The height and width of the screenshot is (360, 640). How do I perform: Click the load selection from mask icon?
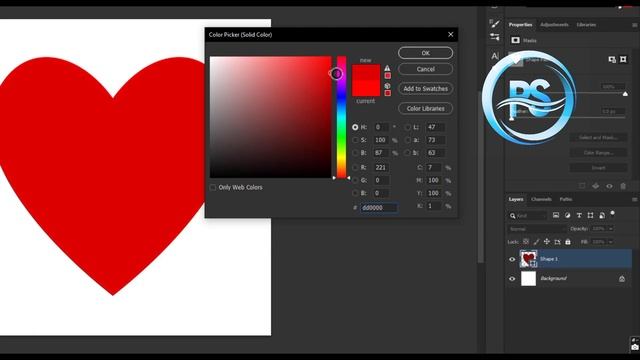(582, 186)
